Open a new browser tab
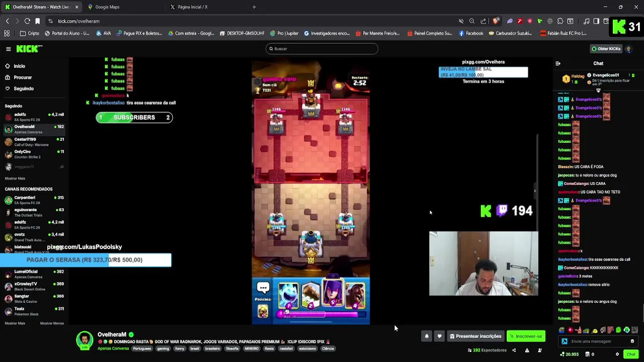This screenshot has width=644, height=362. (254, 7)
